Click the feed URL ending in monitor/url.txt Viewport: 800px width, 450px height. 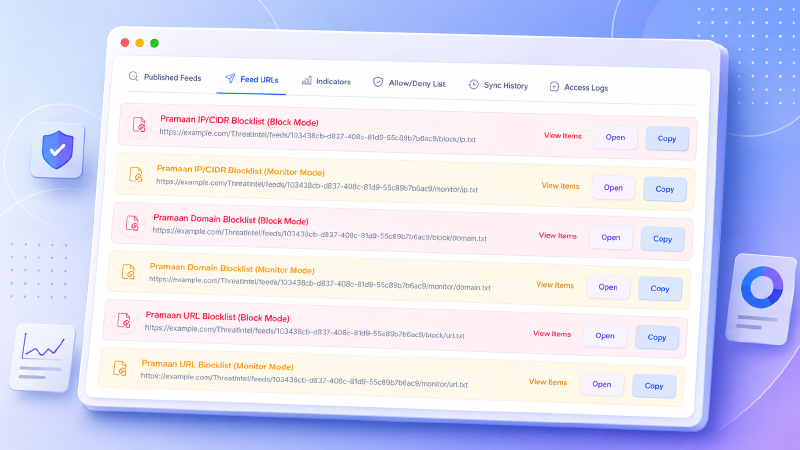coord(304,379)
